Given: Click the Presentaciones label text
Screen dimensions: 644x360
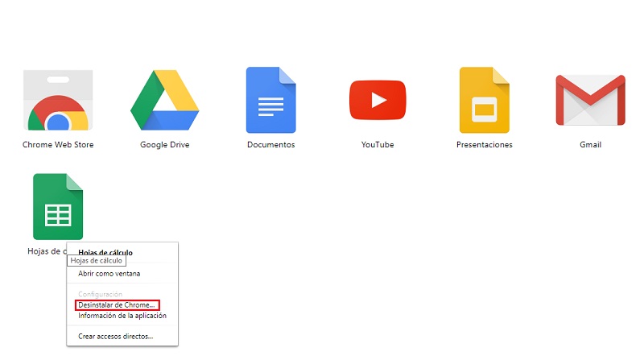Looking at the screenshot, I should (x=485, y=145).
